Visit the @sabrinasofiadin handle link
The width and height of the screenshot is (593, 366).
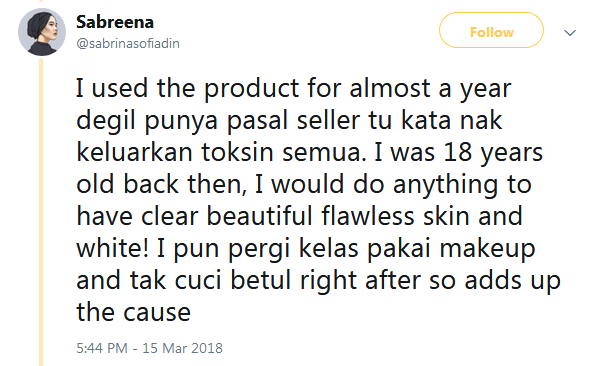click(128, 43)
